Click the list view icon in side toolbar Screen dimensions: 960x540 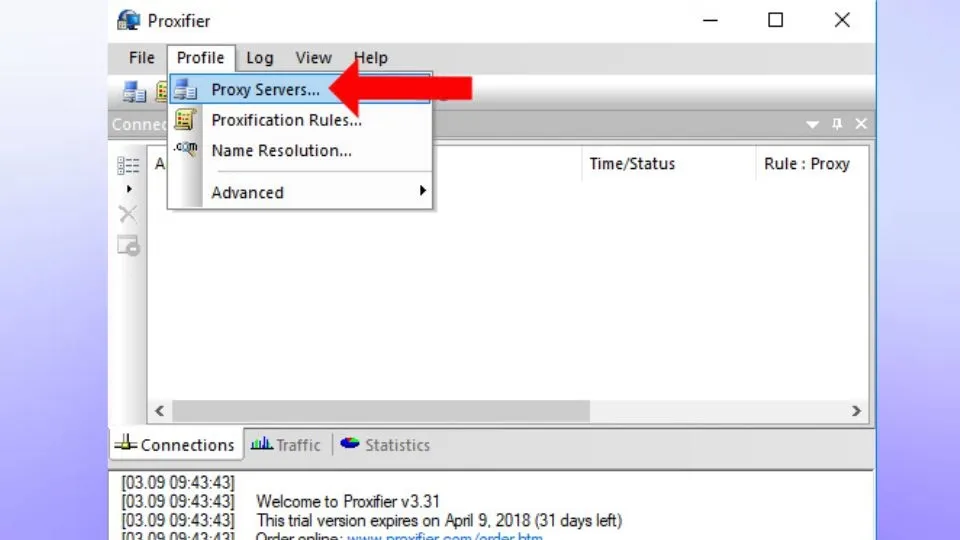(128, 165)
